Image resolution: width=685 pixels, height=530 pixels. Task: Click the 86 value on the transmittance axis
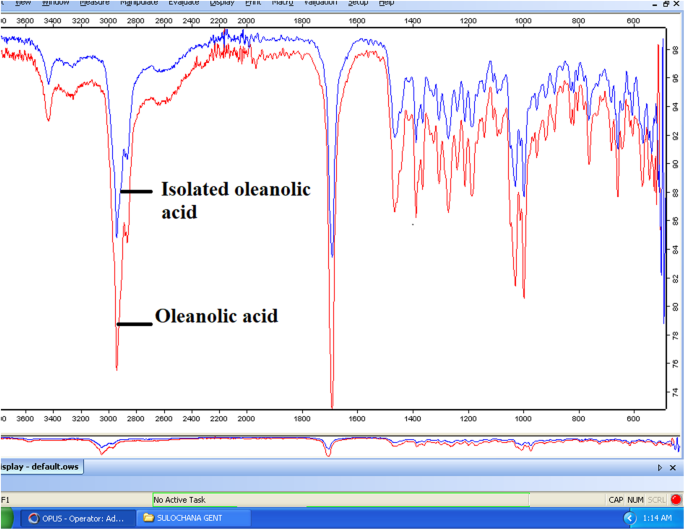pos(675,220)
